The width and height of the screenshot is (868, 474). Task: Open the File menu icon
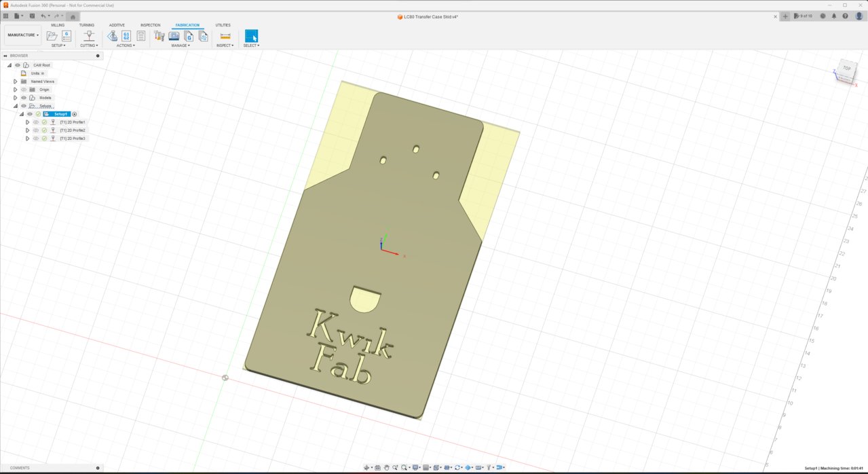pos(17,16)
